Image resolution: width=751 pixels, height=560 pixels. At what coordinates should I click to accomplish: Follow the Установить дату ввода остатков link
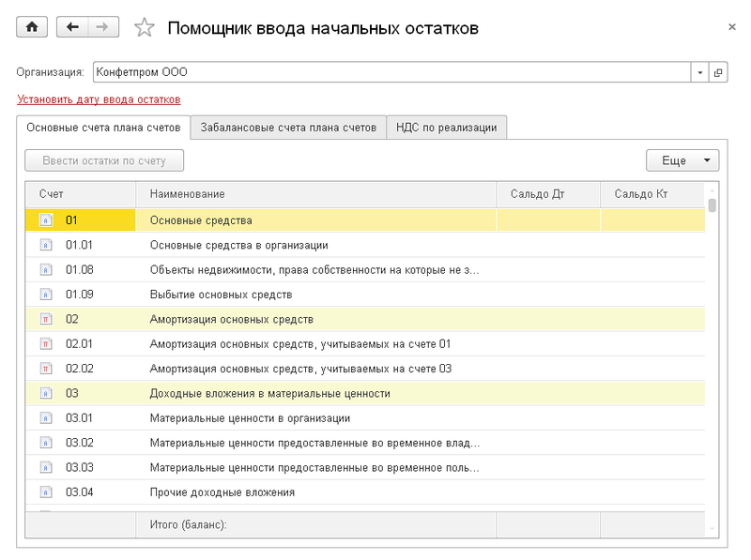(99, 99)
